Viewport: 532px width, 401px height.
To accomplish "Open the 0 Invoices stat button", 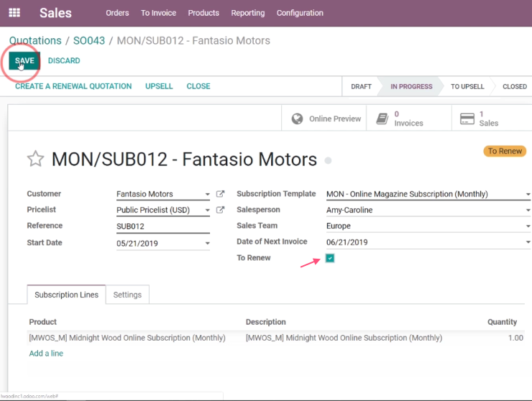I will pyautogui.click(x=409, y=118).
